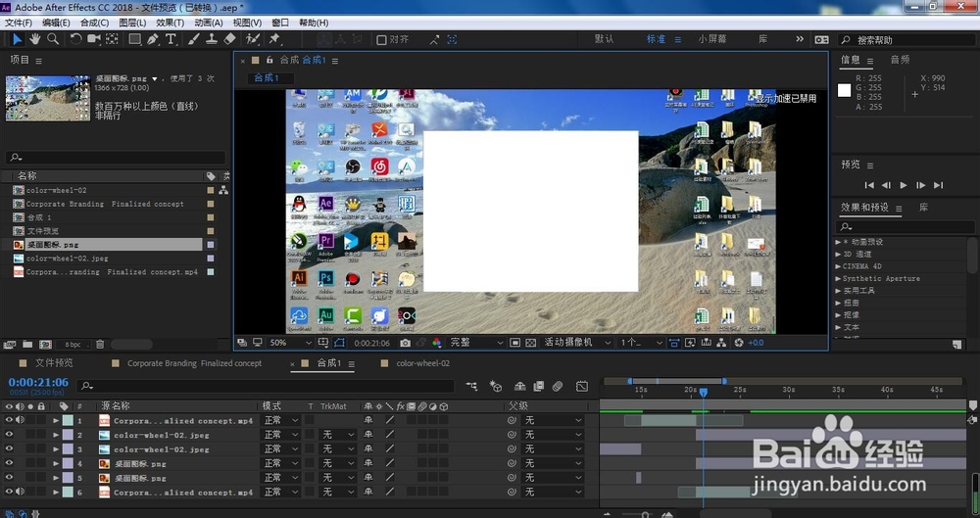
Task: Open the 动画(A) menu
Action: (208, 23)
